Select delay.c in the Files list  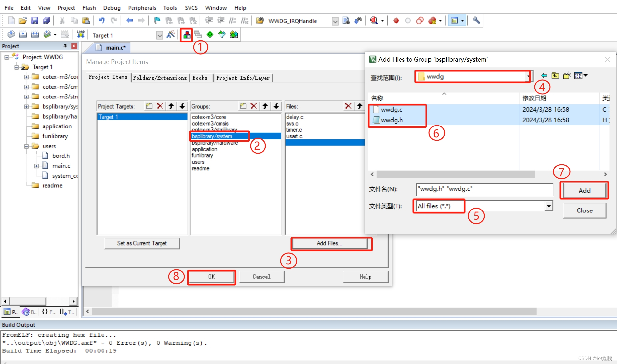(x=295, y=117)
